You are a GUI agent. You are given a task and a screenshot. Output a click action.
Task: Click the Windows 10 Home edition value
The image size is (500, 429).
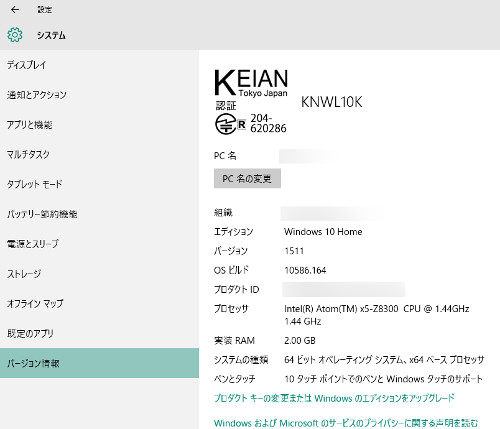click(323, 232)
